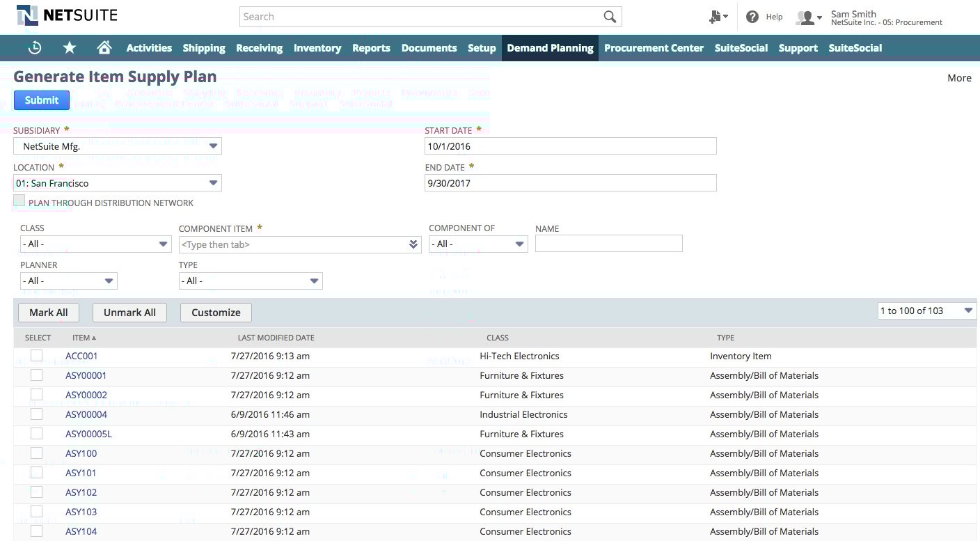
Task: Open the Receiving menu
Action: [259, 48]
